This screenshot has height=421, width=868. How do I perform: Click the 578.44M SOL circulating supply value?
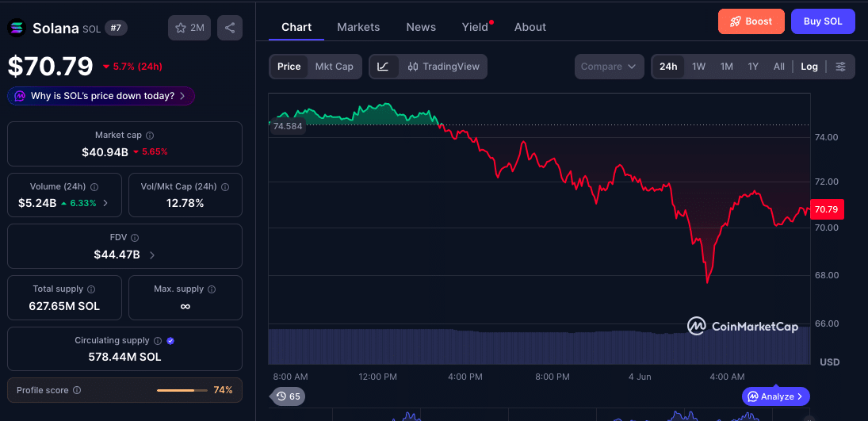pyautogui.click(x=124, y=358)
